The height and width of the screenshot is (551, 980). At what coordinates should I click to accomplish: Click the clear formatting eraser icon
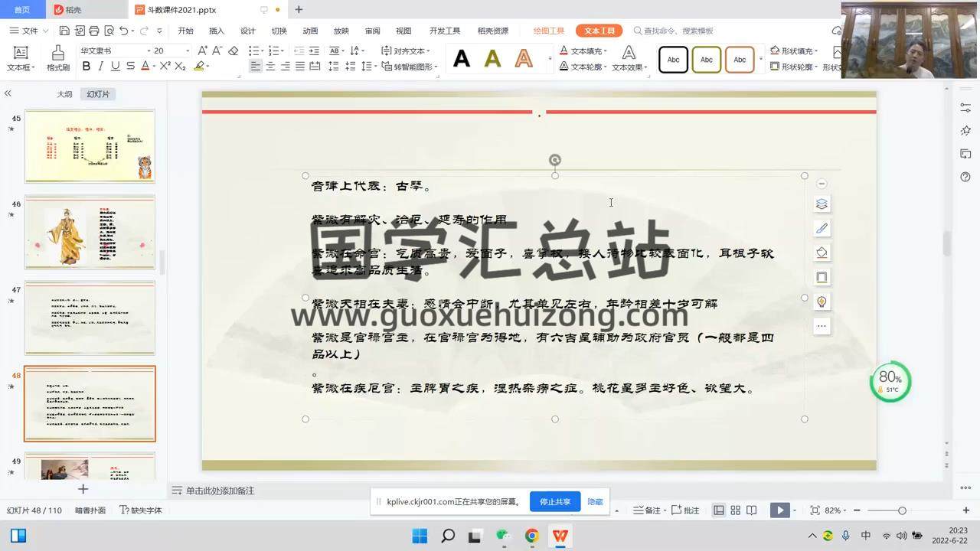pos(234,51)
